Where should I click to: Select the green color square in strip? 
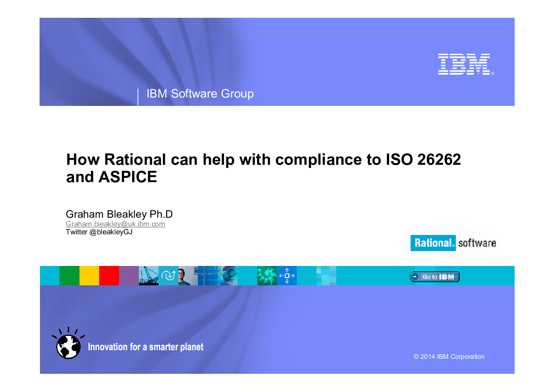pyautogui.click(x=69, y=275)
